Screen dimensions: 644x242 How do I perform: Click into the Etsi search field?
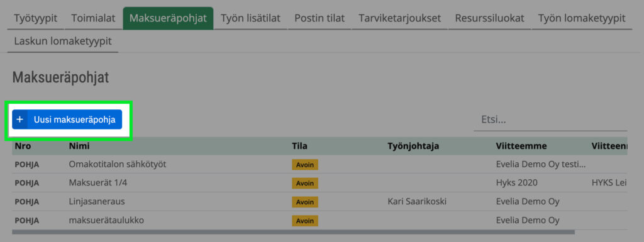[x=550, y=120]
